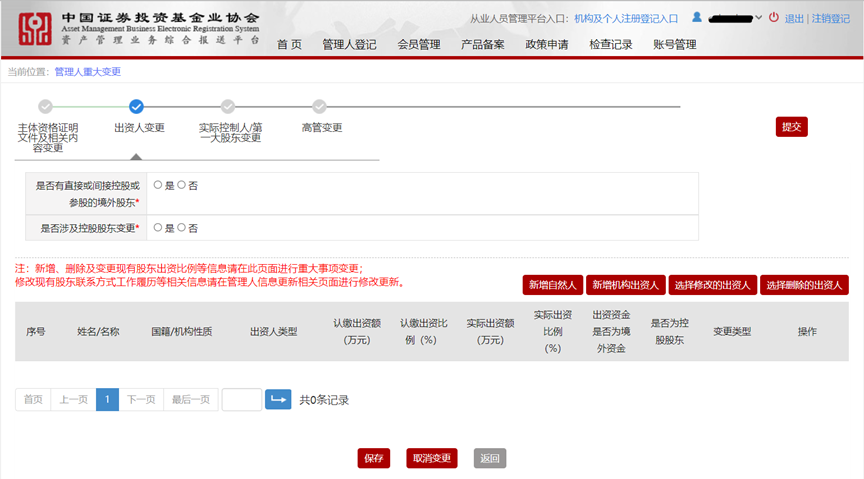This screenshot has height=479, width=864.
Task: Click the 提交 button
Action: coord(791,127)
